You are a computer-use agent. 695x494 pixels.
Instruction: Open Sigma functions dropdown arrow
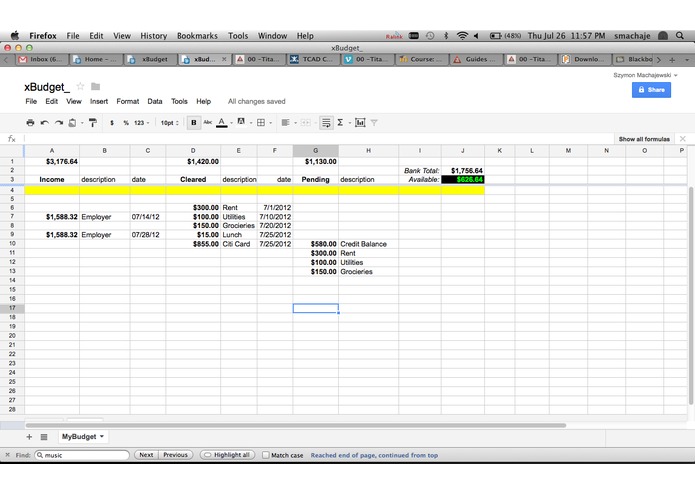350,123
